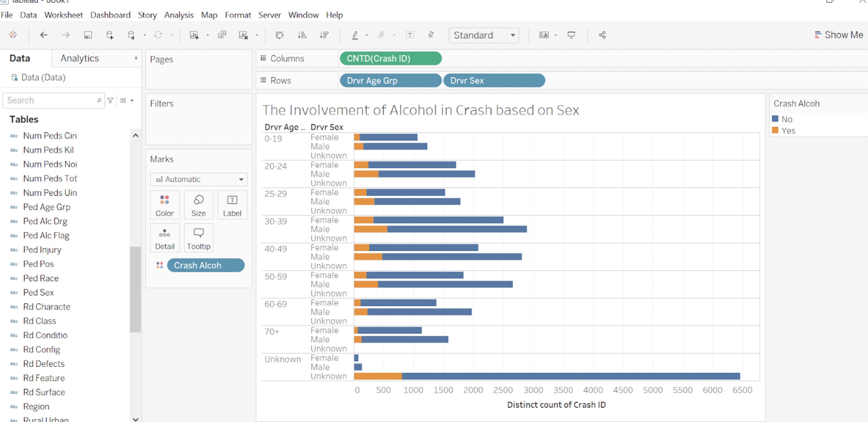Click the Tableau start page logo icon
This screenshot has width=868, height=422.
[13, 35]
